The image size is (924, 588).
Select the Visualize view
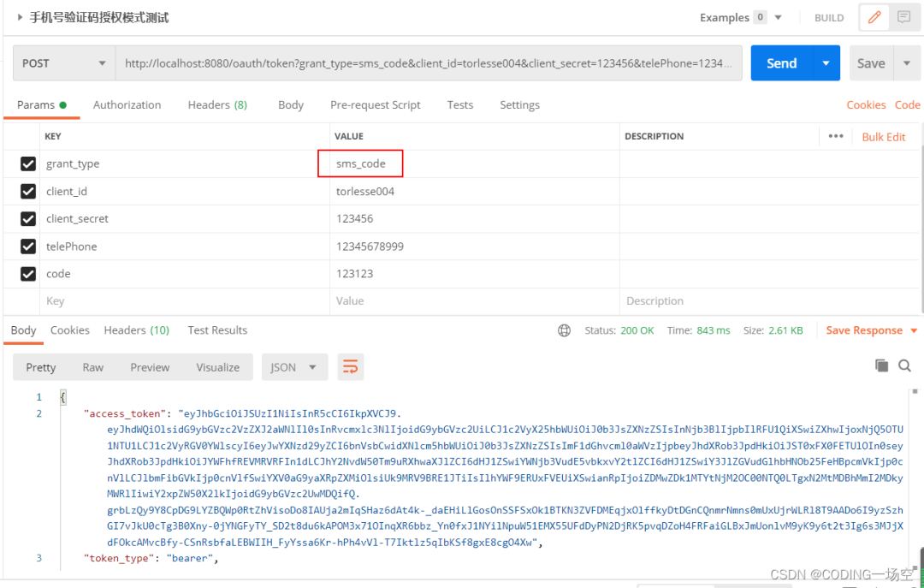[x=217, y=367]
